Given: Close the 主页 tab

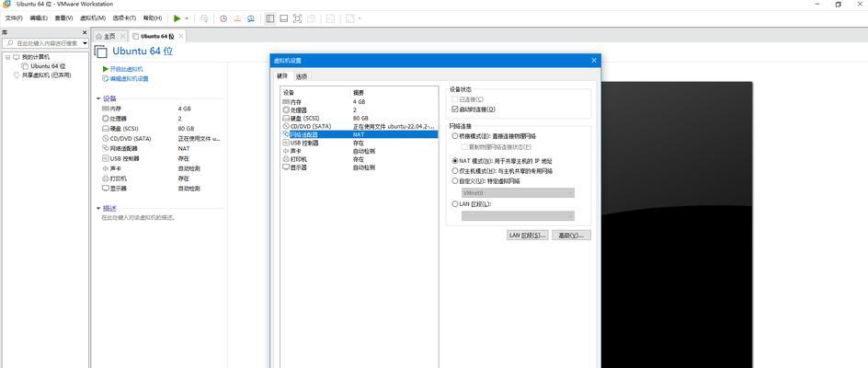Looking at the screenshot, I should (x=122, y=36).
